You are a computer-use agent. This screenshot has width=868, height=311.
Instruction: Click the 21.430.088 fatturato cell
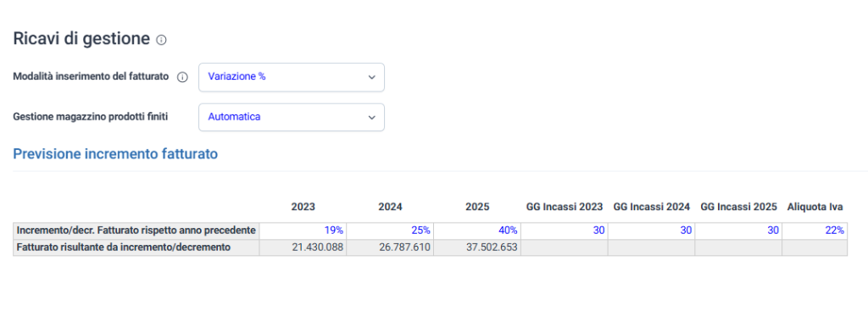coord(303,247)
